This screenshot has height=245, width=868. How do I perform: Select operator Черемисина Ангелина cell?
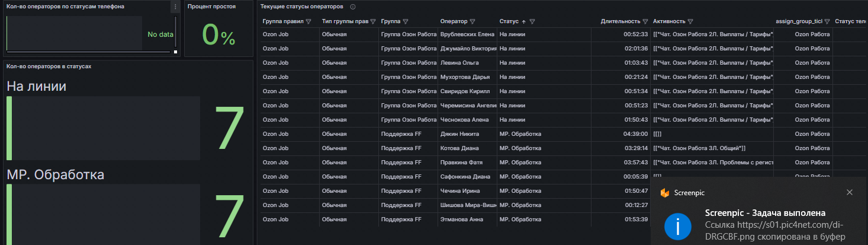click(467, 106)
